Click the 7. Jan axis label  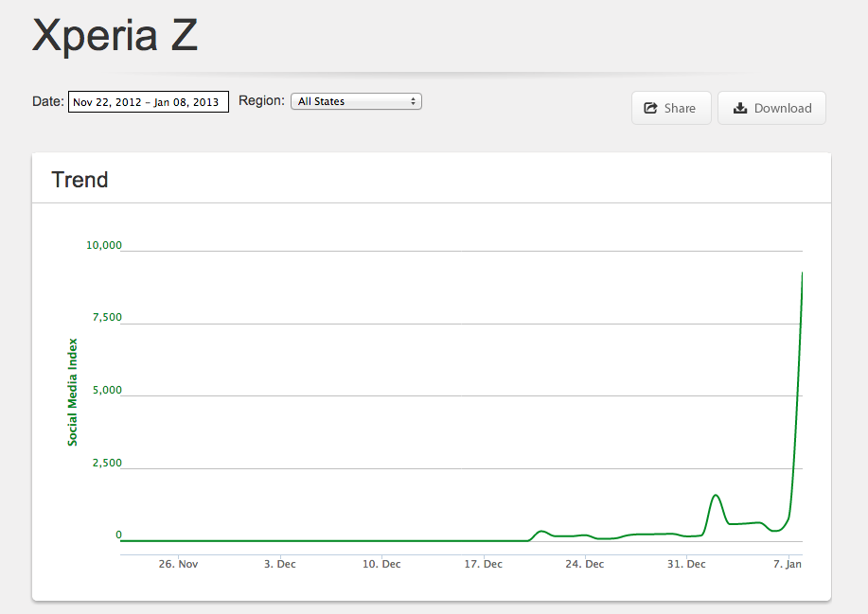point(788,564)
